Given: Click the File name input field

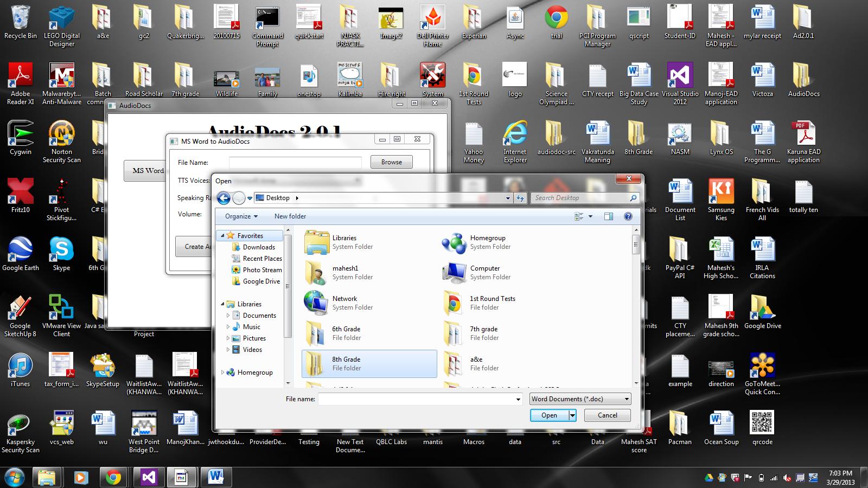Looking at the screenshot, I should (418, 399).
